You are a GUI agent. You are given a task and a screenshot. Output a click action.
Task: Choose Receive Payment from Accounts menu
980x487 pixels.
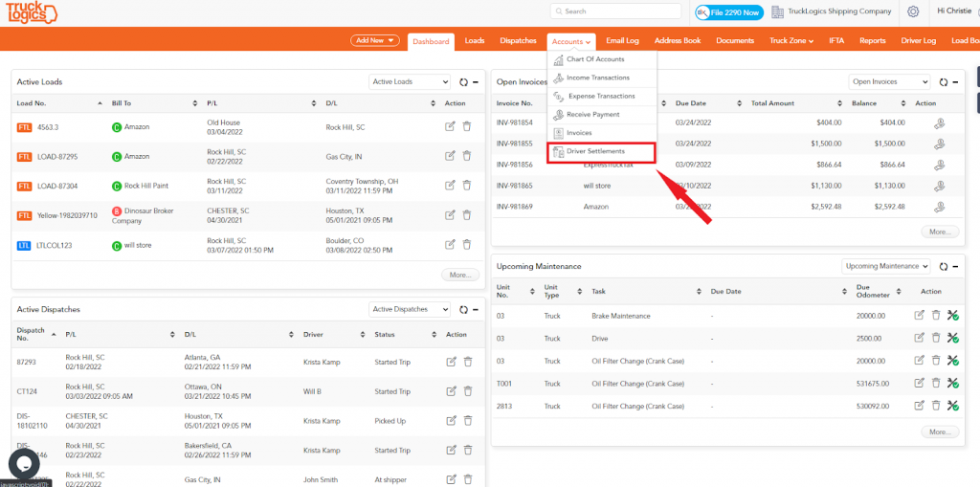(x=602, y=115)
